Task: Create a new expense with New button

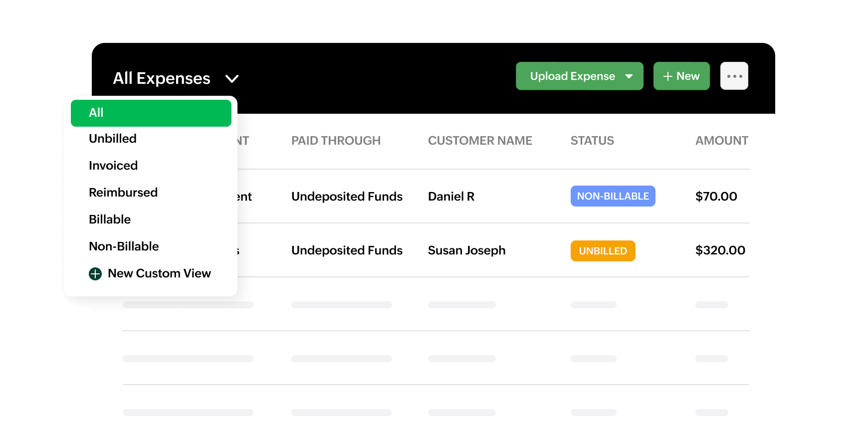Action: click(x=681, y=76)
